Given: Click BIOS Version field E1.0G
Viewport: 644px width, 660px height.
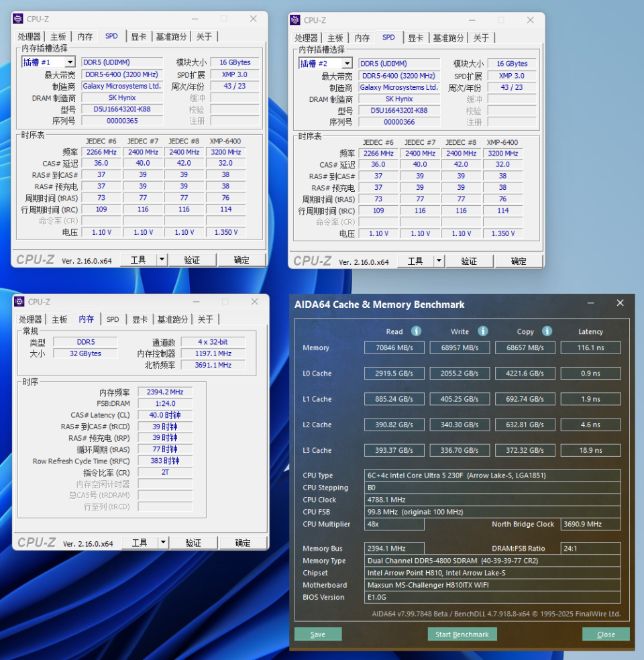Looking at the screenshot, I should point(492,597).
